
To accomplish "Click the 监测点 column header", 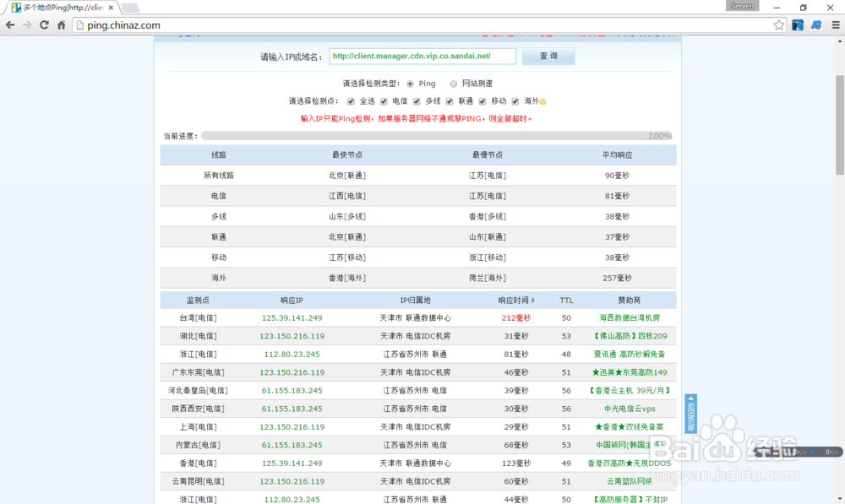I will pos(198,301).
